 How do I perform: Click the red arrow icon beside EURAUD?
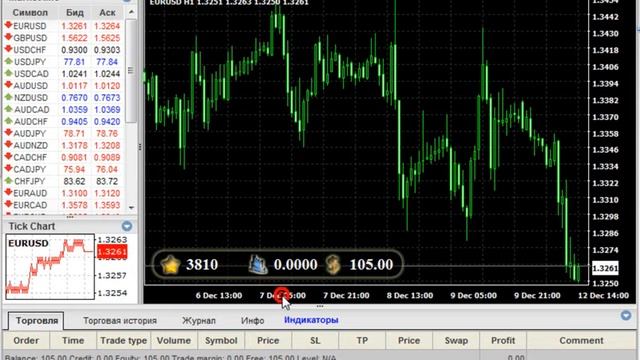pos(8,193)
